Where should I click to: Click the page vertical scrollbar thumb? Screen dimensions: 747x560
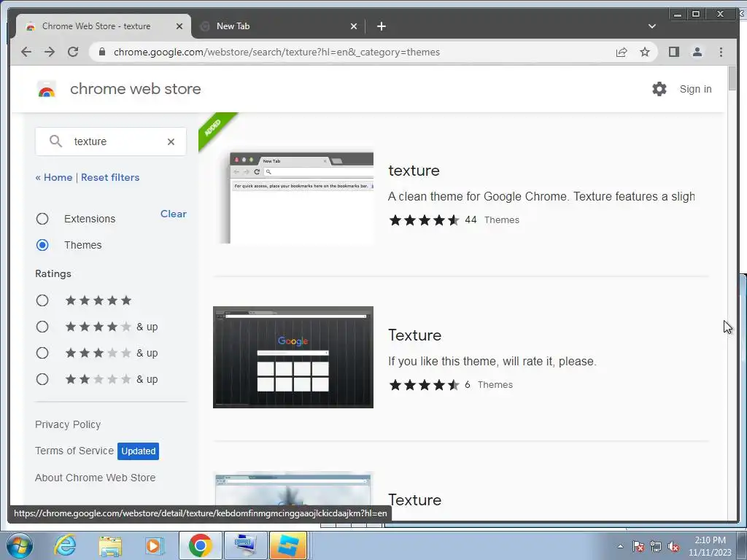click(732, 79)
